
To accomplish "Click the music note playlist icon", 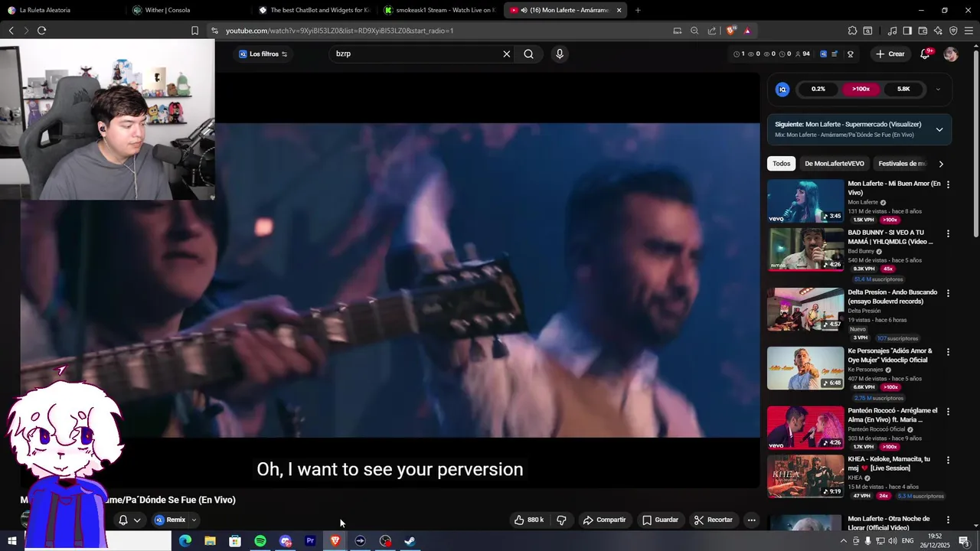I will coord(892,31).
